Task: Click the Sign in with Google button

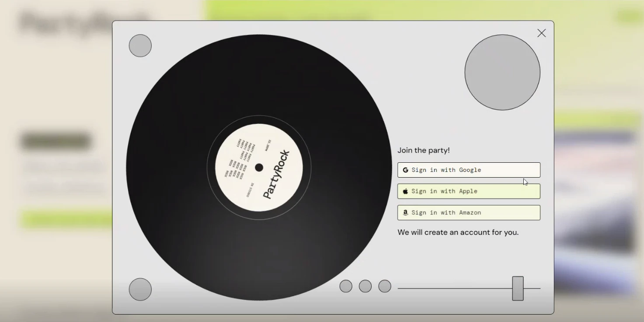Action: 469,170
